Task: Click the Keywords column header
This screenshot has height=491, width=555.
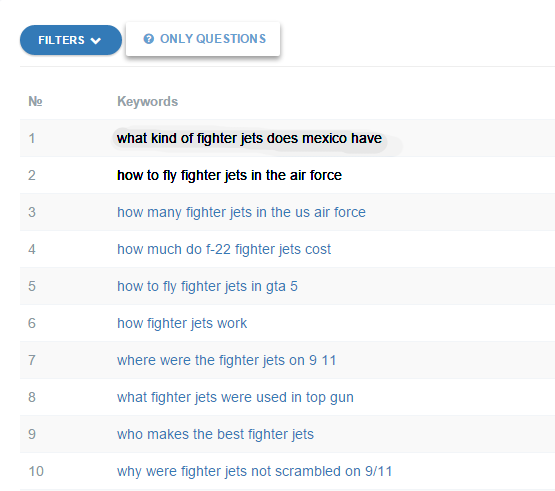Action: 148,102
